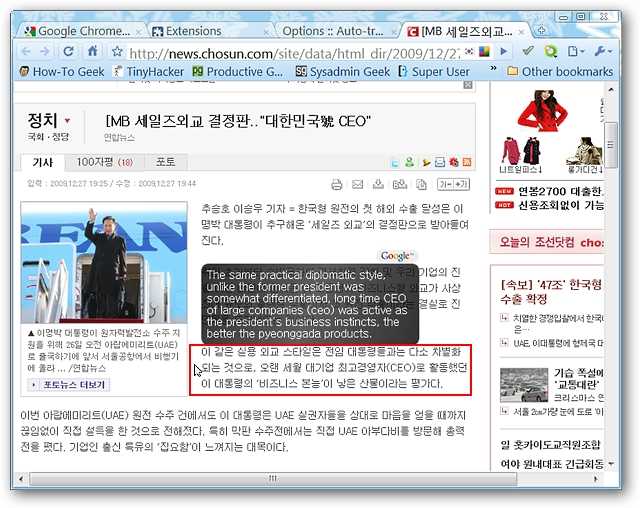Open the Chrome wrench tools menu

(603, 51)
